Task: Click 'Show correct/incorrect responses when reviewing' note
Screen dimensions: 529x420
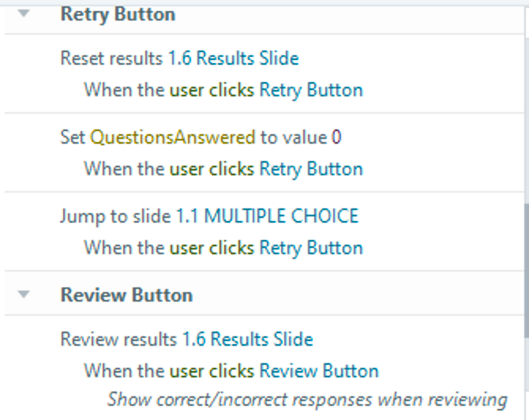Action: click(306, 399)
